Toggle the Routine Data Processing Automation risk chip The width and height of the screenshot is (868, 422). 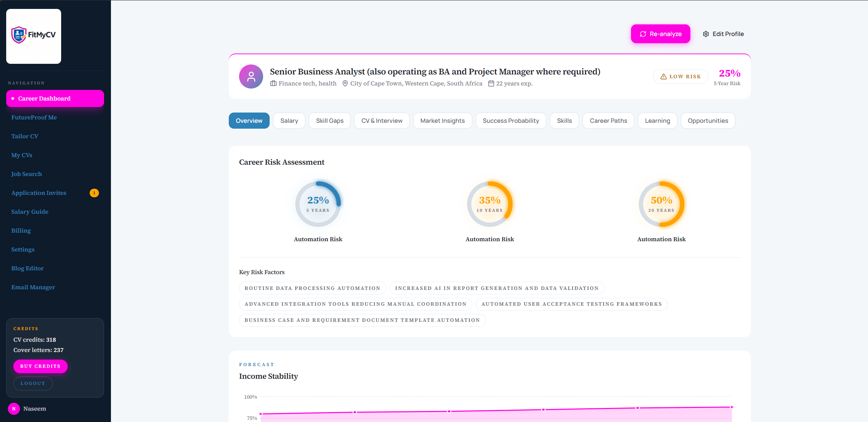(x=312, y=288)
